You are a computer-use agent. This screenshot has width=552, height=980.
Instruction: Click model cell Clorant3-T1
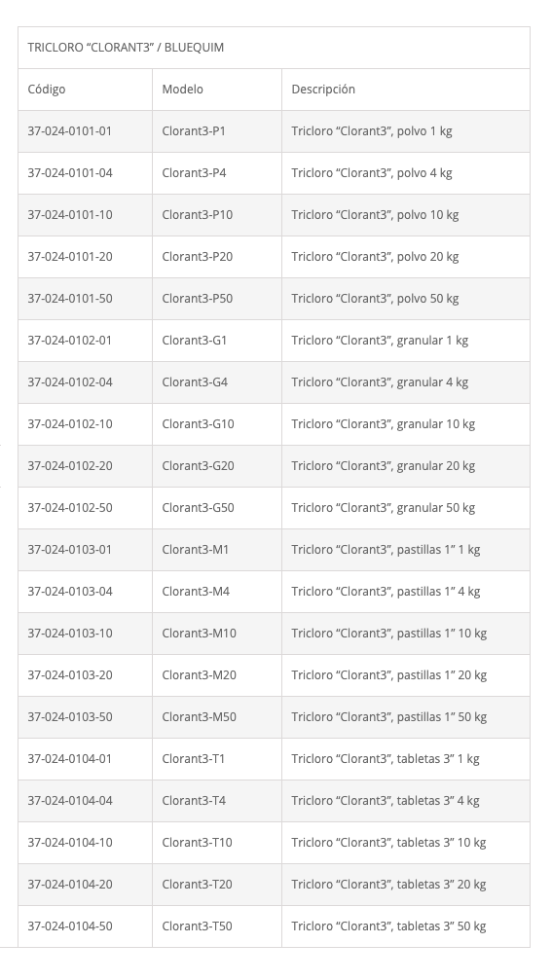(193, 759)
